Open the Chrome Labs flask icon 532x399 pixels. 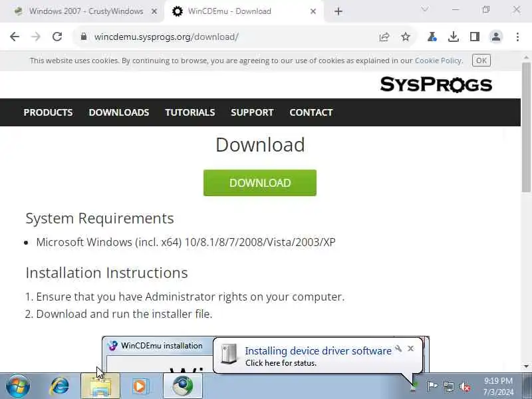(432, 37)
